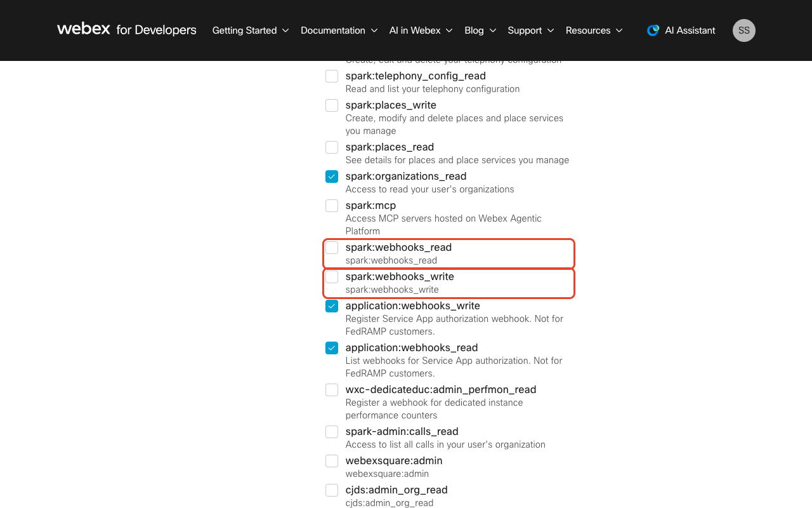The width and height of the screenshot is (812, 508).
Task: Check the spark:telephony_config_read scope checkbox
Action: tap(332, 76)
